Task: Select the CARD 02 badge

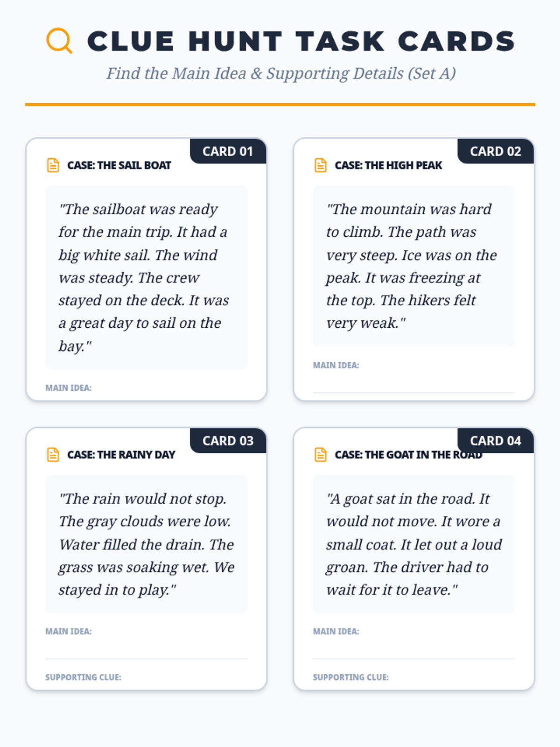Action: pos(496,151)
